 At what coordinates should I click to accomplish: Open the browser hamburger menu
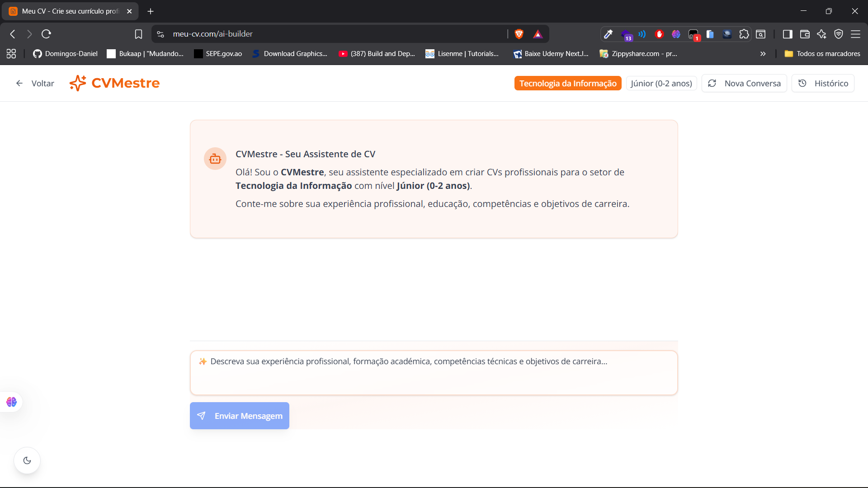pos(857,34)
